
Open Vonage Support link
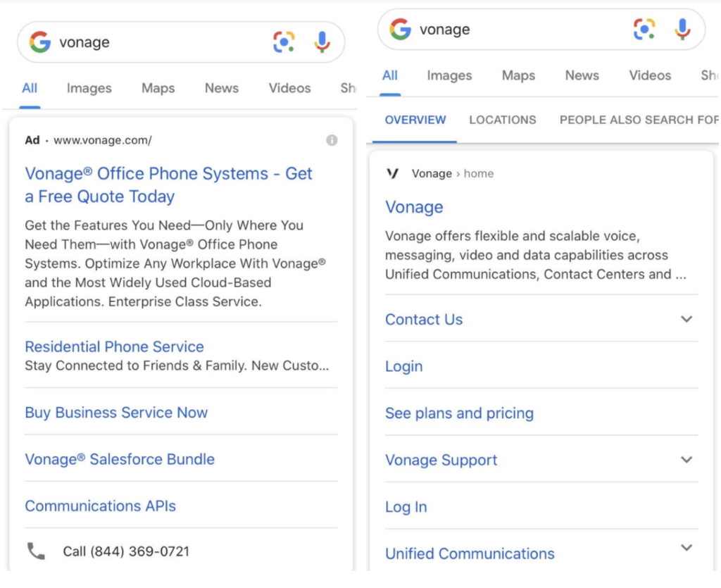(441, 461)
